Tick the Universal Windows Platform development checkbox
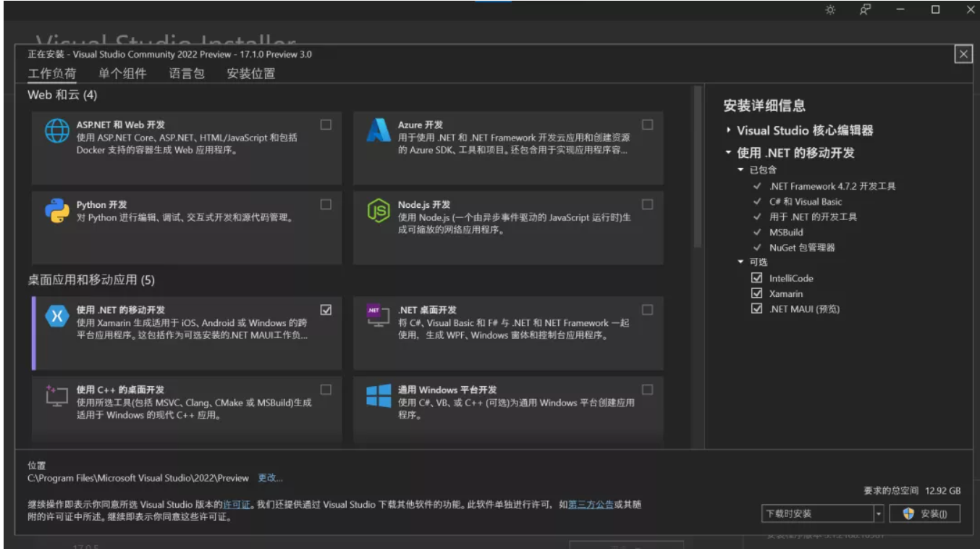Image resolution: width=980 pixels, height=549 pixels. coord(647,390)
